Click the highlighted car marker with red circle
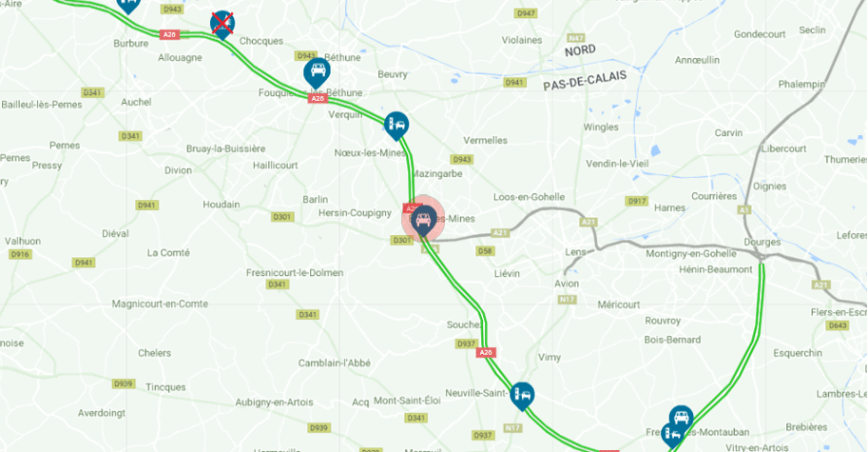The image size is (868, 452). click(x=423, y=220)
